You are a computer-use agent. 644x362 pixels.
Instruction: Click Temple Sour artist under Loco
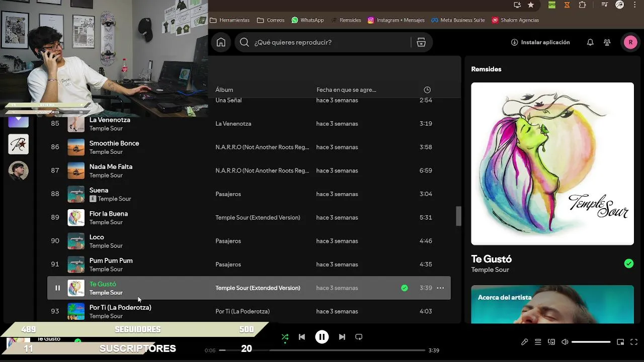pos(106,246)
